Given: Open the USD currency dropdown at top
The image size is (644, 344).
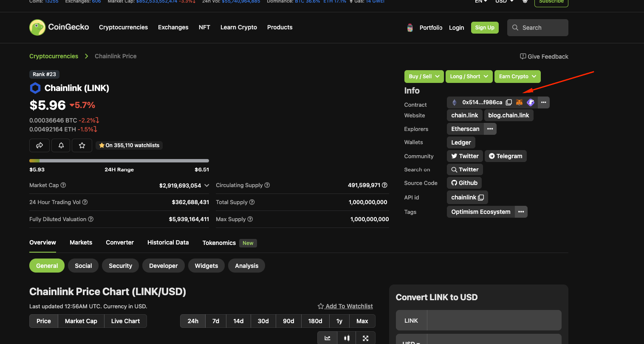Looking at the screenshot, I should pos(504,1).
